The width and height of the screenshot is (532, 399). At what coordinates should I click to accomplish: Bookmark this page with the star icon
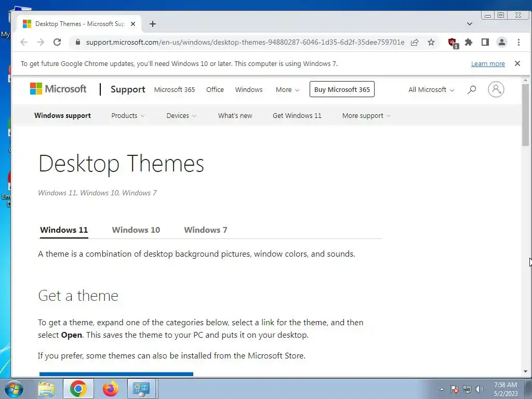point(431,42)
